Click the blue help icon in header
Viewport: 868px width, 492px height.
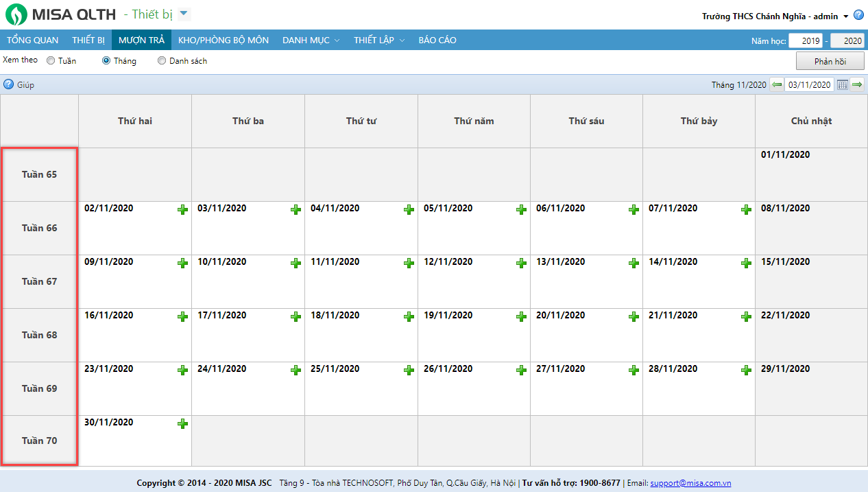(x=858, y=15)
